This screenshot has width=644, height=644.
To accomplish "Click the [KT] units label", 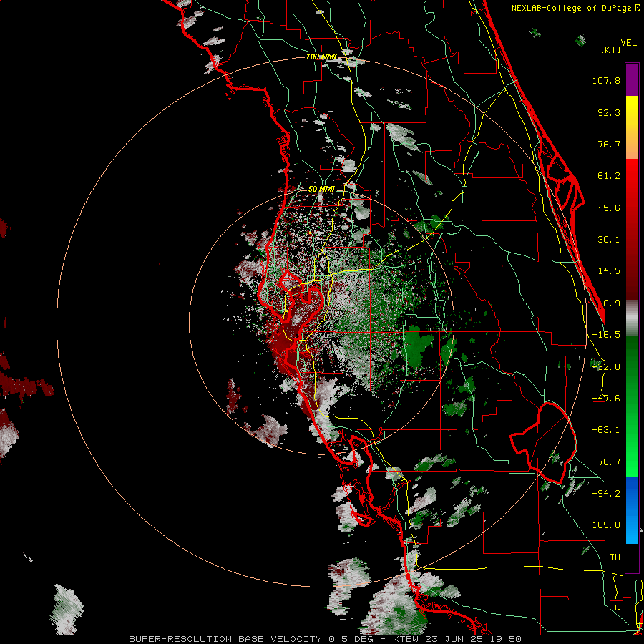I will pyautogui.click(x=611, y=49).
